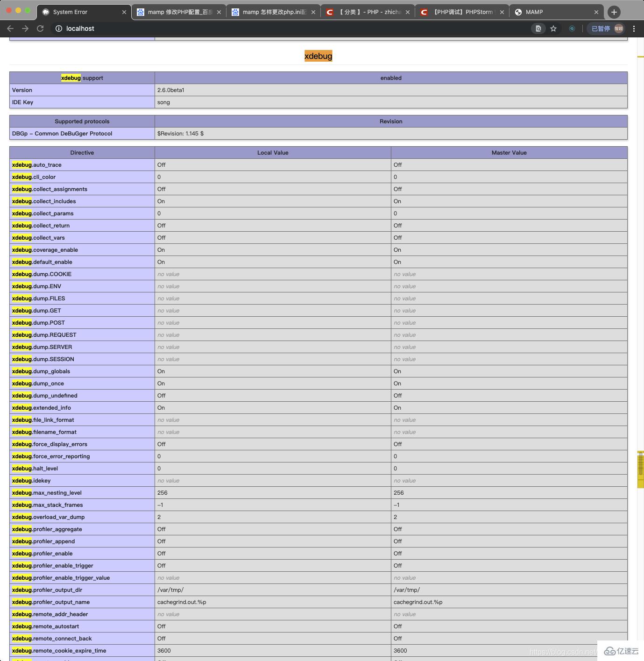This screenshot has width=644, height=661.
Task: Click the xdebug.remote_connect_back directive
Action: click(x=52, y=639)
